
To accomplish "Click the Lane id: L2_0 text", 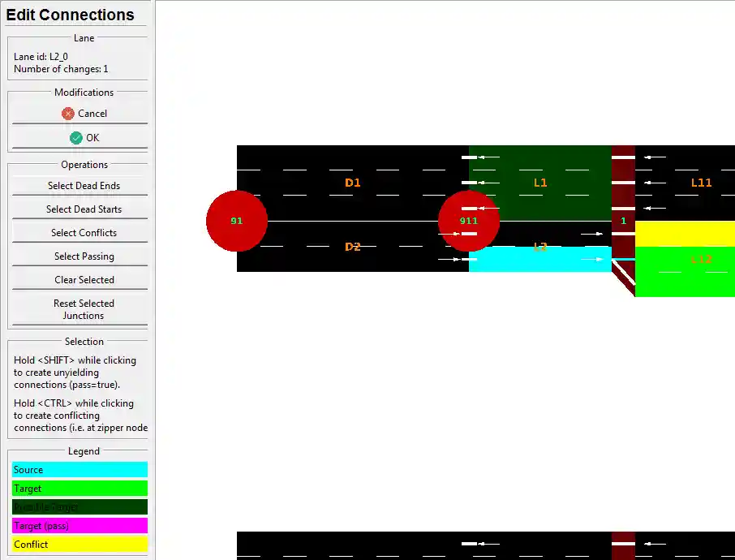I will [x=41, y=57].
